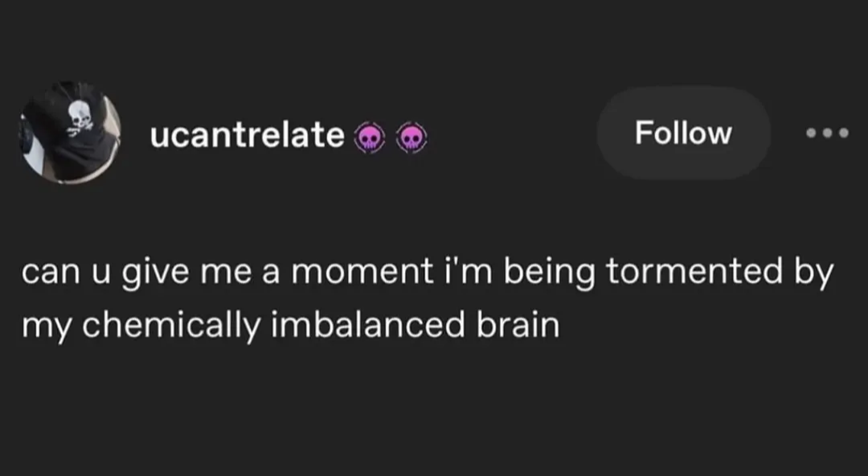Click the middle dot of the ellipsis
Viewport: 868px width, 476px height.
click(x=829, y=133)
